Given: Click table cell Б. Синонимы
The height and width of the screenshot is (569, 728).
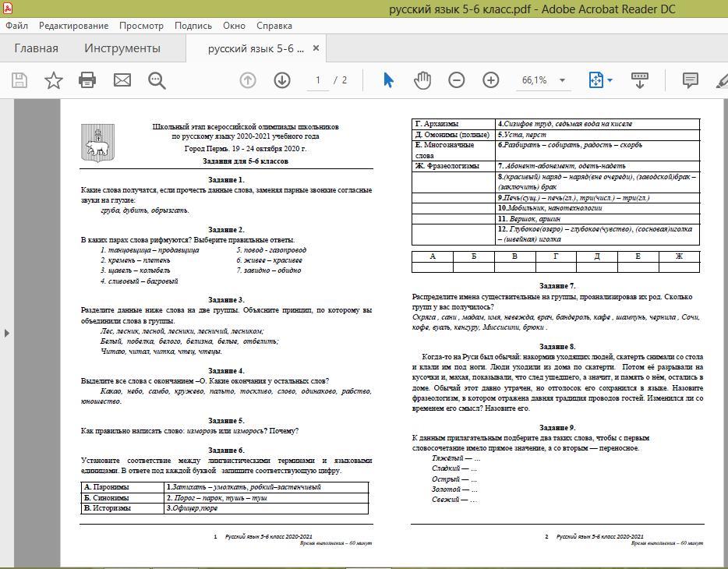Looking at the screenshot, I should [x=122, y=498].
